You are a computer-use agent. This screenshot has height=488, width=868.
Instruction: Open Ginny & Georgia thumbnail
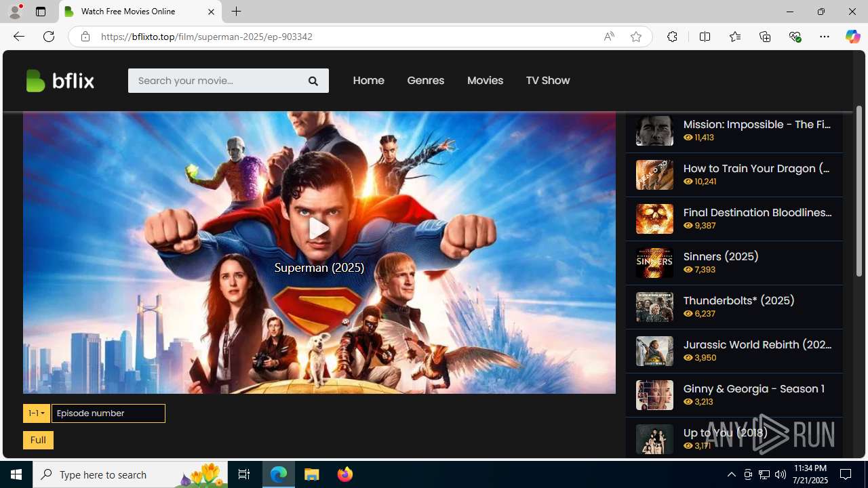coord(654,394)
